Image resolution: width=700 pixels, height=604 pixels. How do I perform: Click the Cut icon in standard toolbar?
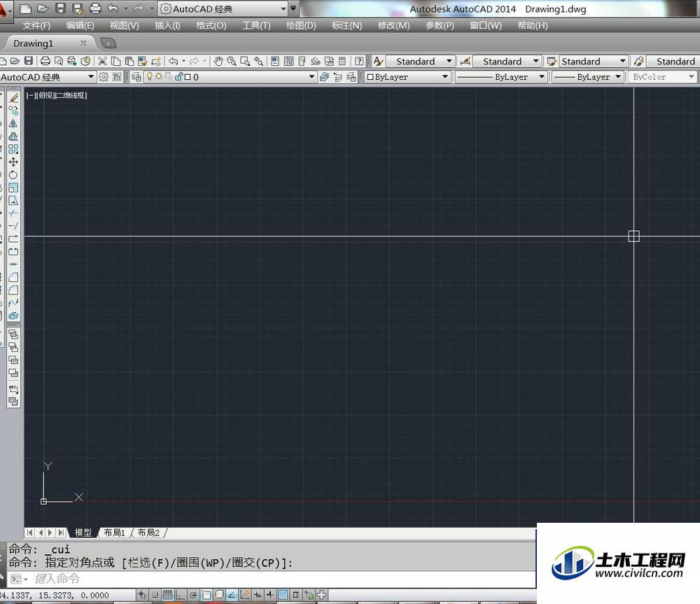coord(102,61)
